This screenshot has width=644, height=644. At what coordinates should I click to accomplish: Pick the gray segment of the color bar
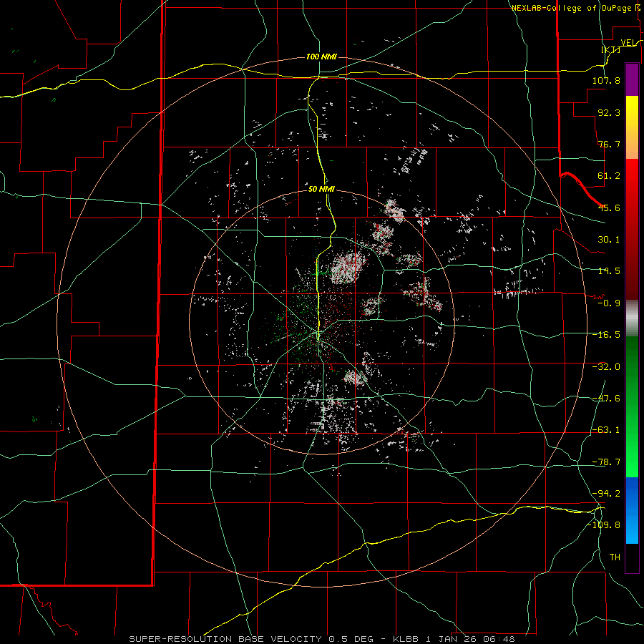coord(632,318)
